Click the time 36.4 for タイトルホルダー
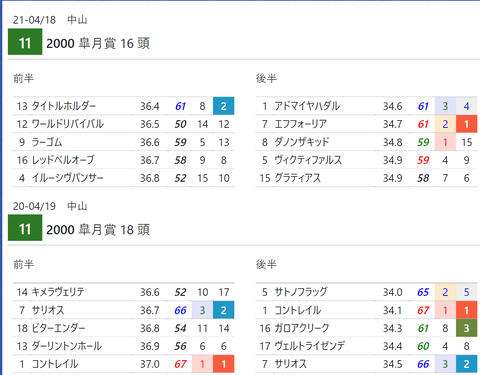This screenshot has width=480, height=375. point(150,106)
